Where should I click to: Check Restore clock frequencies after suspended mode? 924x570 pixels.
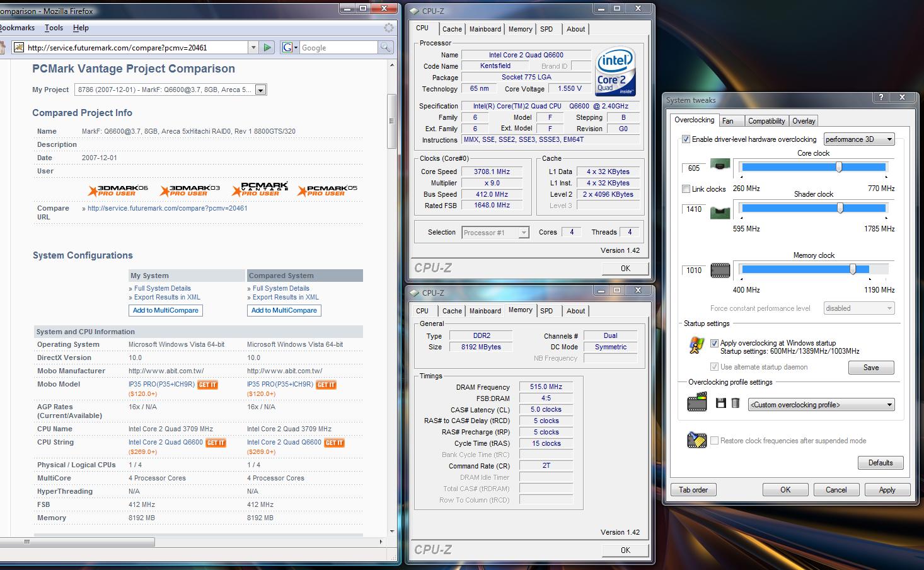pyautogui.click(x=714, y=441)
